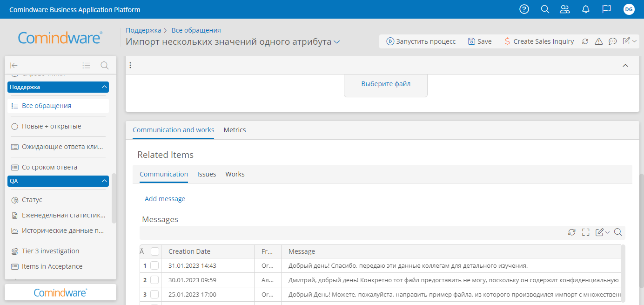
Task: Search in the Messages table
Action: (618, 232)
